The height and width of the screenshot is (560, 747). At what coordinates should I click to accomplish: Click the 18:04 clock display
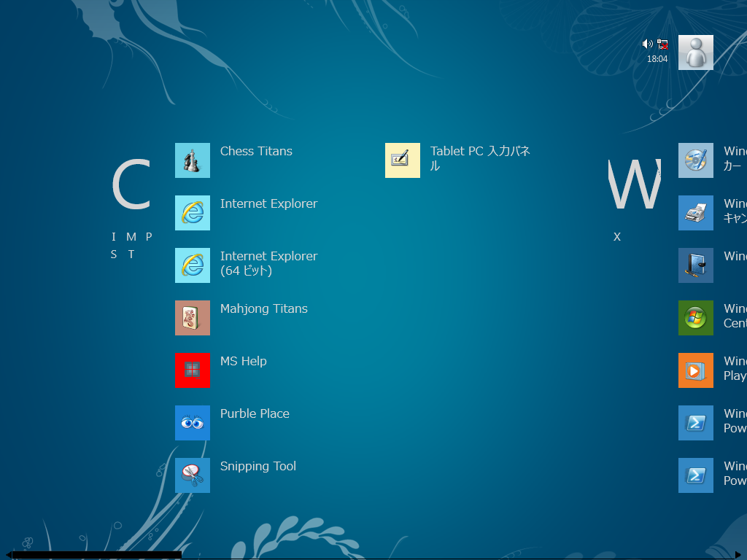click(657, 59)
